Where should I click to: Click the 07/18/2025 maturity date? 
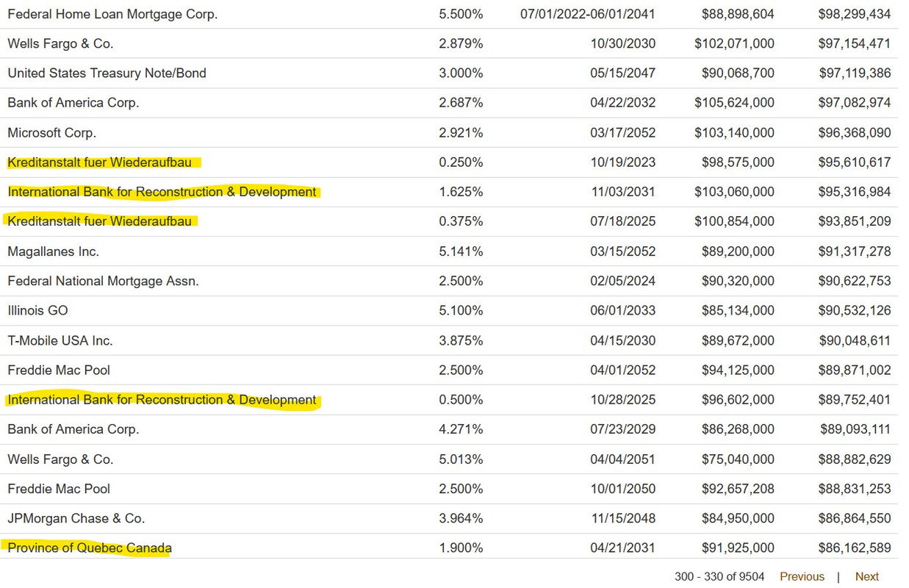point(623,221)
